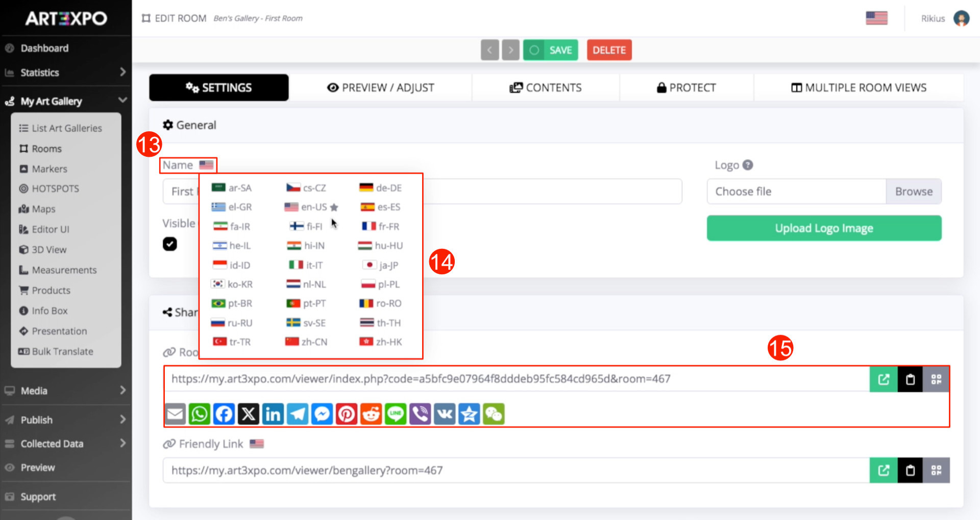Select ja-JP language

pyautogui.click(x=381, y=265)
